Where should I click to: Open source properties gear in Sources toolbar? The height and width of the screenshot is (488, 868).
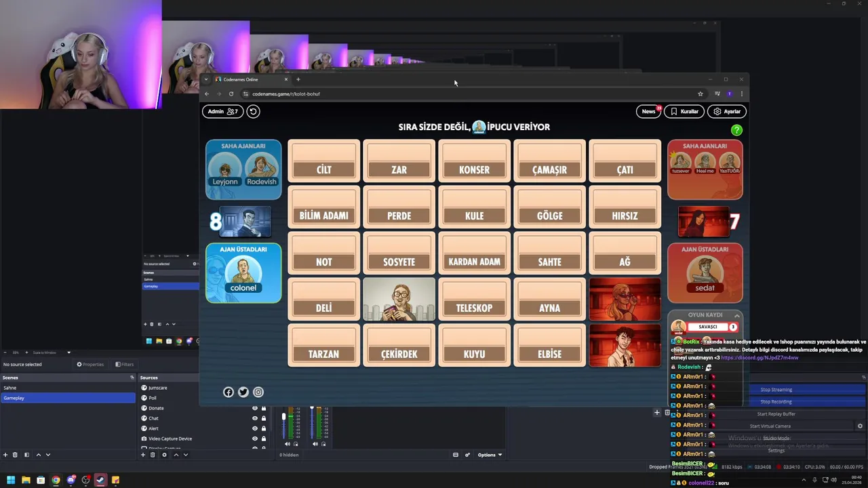click(164, 455)
